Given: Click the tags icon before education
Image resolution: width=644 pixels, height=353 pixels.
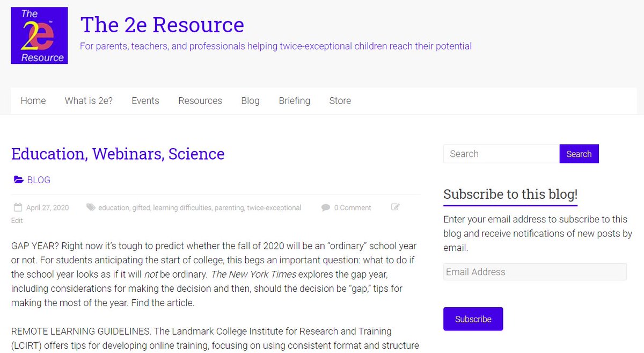Looking at the screenshot, I should [91, 207].
